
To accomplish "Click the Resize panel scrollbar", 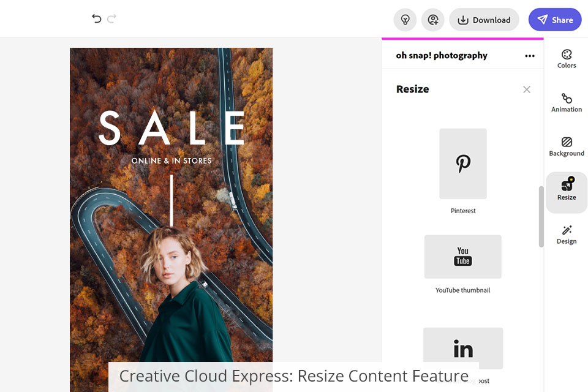I will (541, 216).
